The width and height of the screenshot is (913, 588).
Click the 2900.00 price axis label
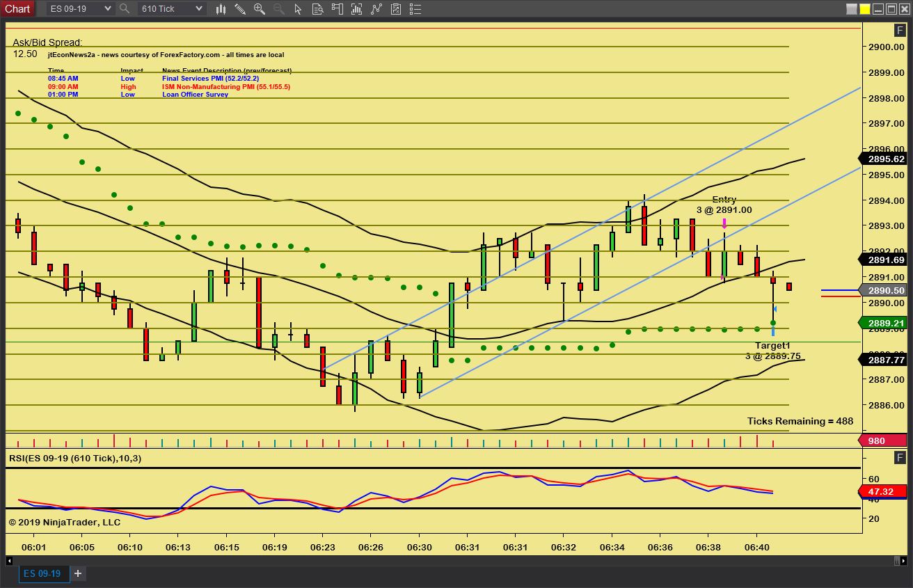[x=886, y=47]
